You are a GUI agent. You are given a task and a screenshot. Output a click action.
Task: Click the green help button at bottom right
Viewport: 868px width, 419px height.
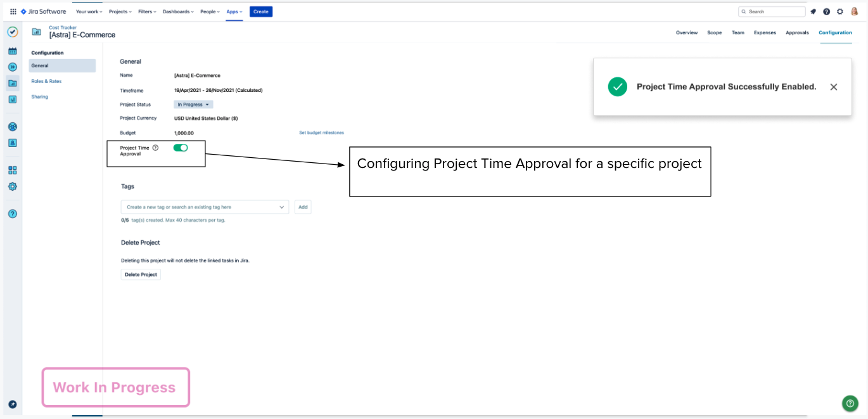[x=850, y=403]
